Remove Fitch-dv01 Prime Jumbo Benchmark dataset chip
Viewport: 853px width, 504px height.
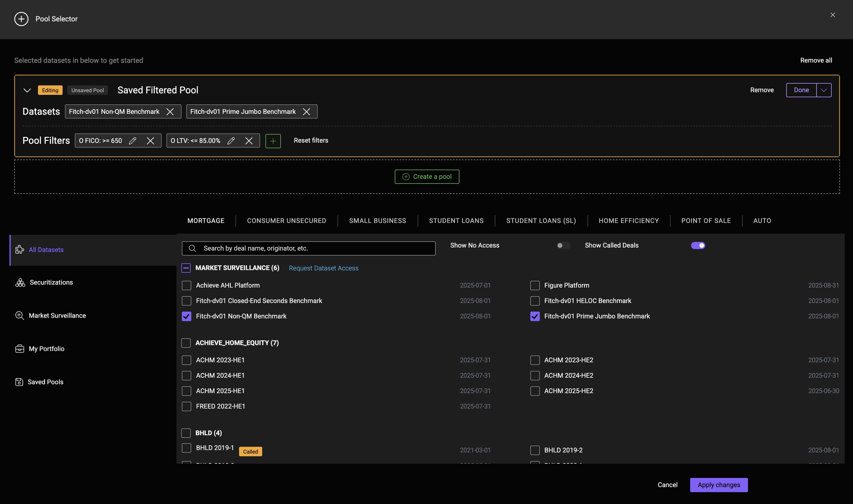[306, 112]
